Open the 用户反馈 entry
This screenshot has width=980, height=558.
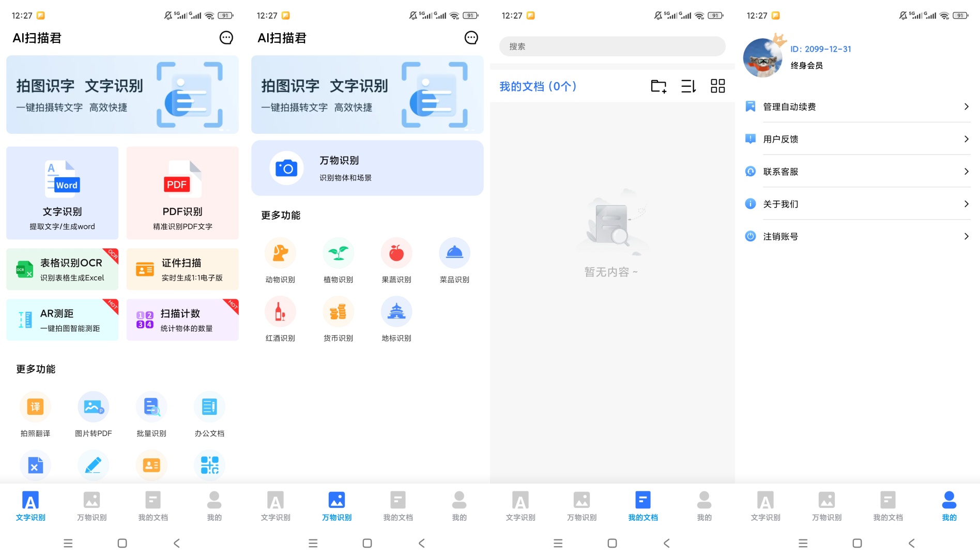857,139
